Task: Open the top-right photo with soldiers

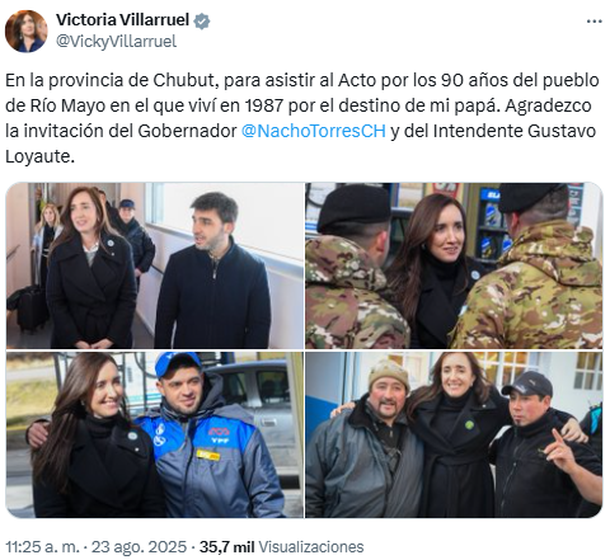Action: pos(454,265)
